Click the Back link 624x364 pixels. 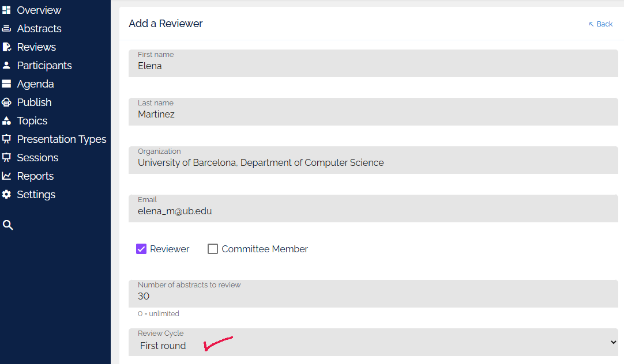(x=600, y=24)
